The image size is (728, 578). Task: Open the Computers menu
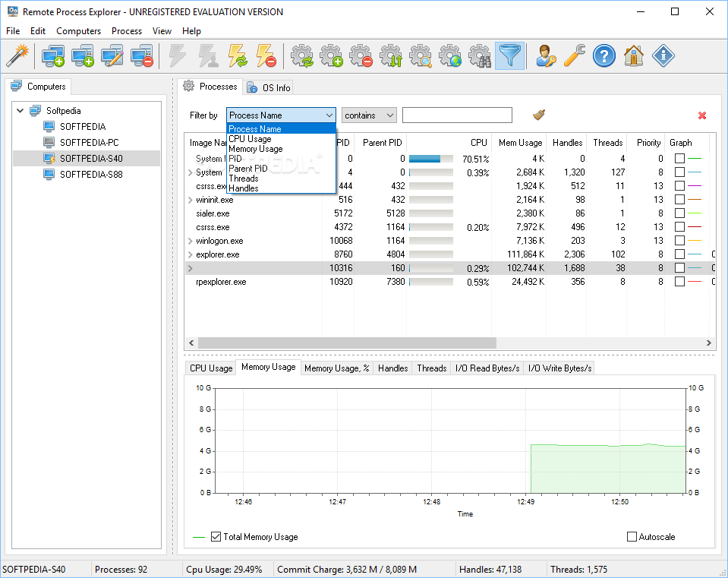78,30
